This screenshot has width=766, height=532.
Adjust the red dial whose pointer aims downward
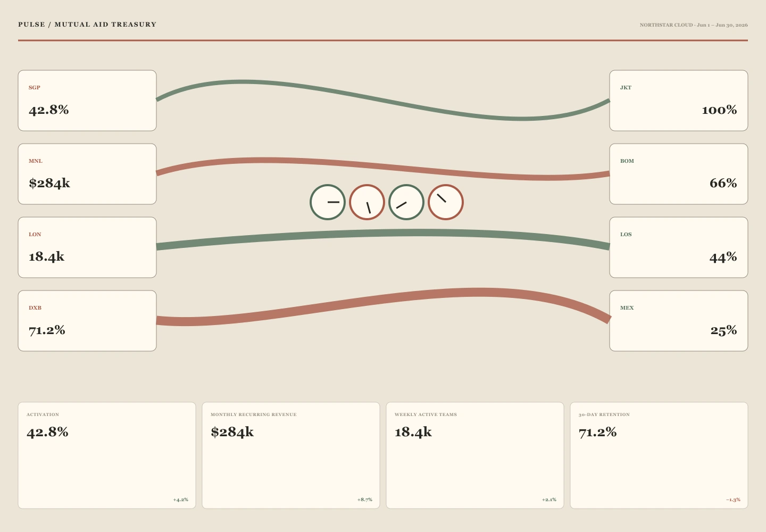click(x=367, y=202)
